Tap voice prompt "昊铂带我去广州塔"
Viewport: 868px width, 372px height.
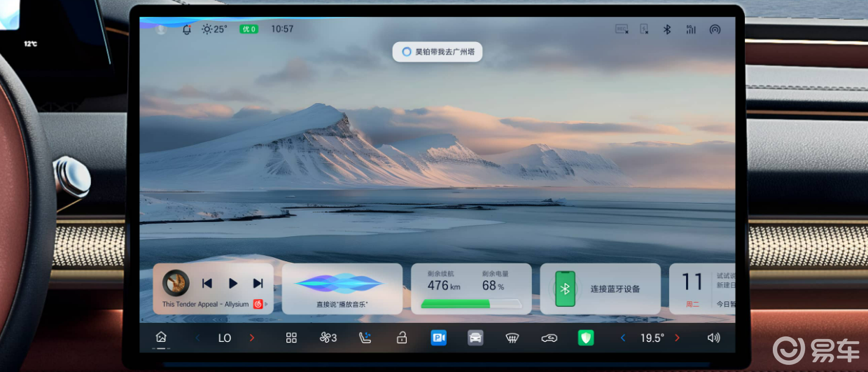click(x=437, y=52)
